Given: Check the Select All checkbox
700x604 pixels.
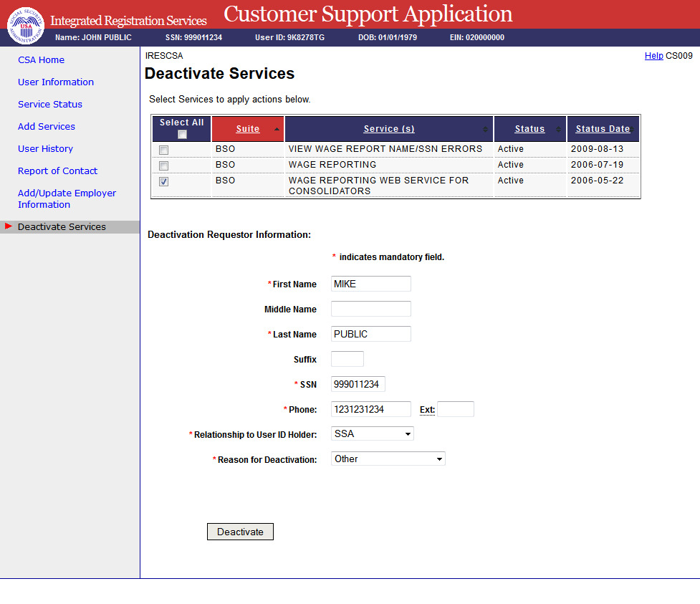Looking at the screenshot, I should [x=182, y=135].
